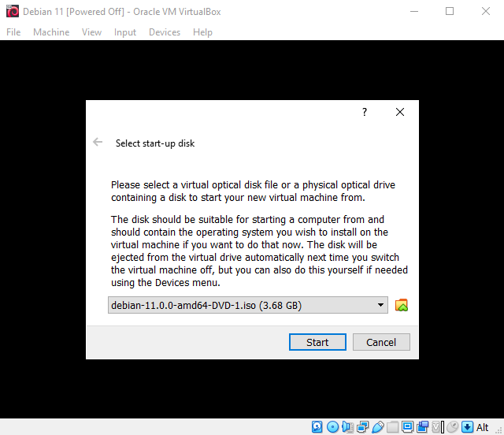Open the Devices menu

(x=164, y=32)
